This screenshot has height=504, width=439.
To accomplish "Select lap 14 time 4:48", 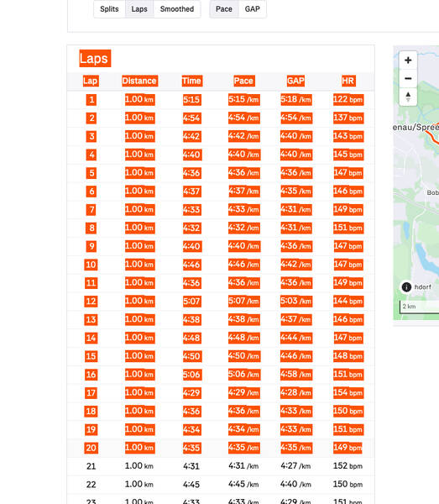I will [x=191, y=338].
